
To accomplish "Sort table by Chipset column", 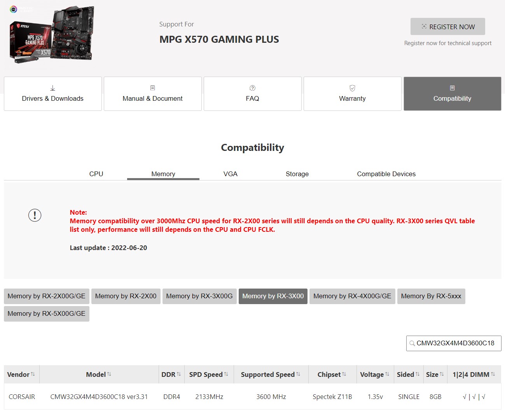I will [332, 374].
